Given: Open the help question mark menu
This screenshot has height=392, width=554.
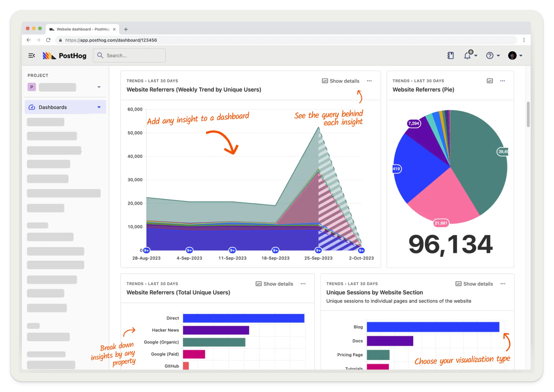Looking at the screenshot, I should point(490,56).
